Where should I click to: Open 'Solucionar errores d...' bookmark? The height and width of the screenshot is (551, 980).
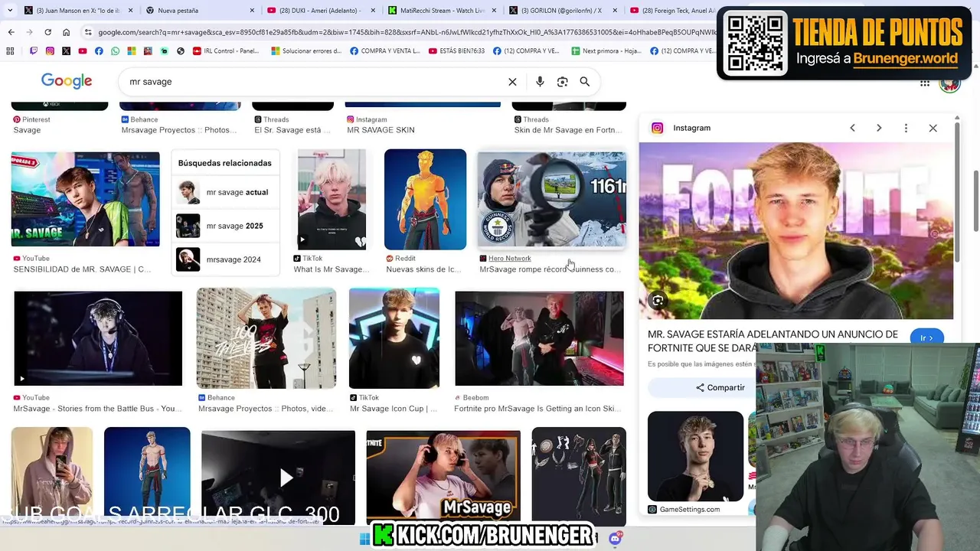(305, 51)
